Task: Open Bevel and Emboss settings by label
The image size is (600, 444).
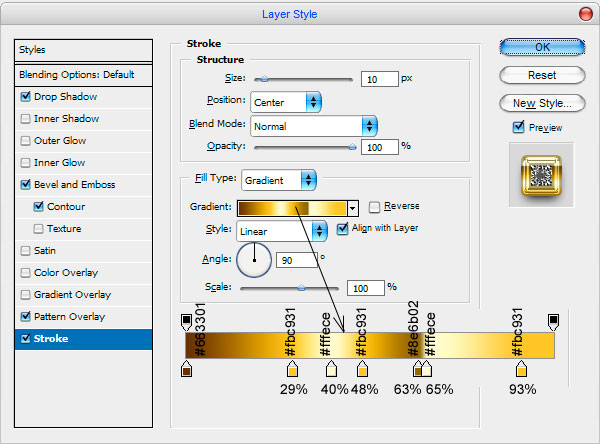Action: (x=75, y=184)
